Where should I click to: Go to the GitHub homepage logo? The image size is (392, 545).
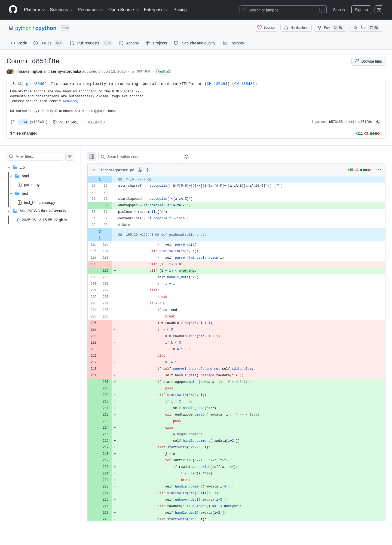tap(13, 10)
